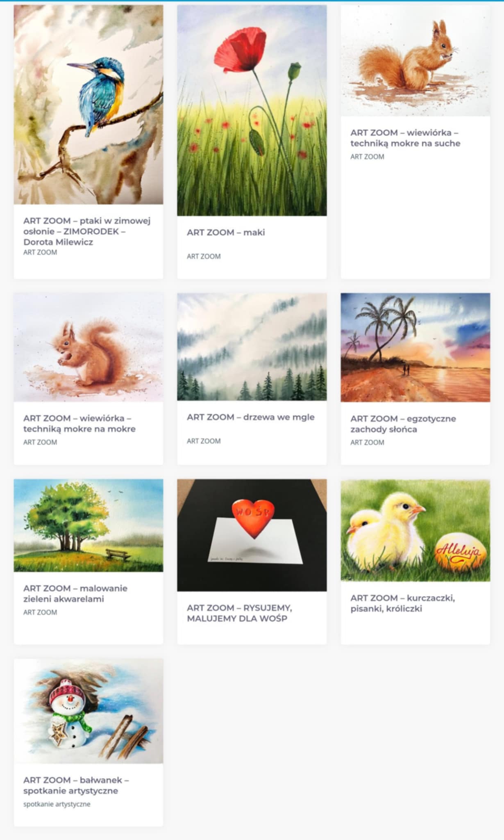
Task: Click 'kurczaczki, pisanki, króliczki' title link
Action: (x=402, y=603)
